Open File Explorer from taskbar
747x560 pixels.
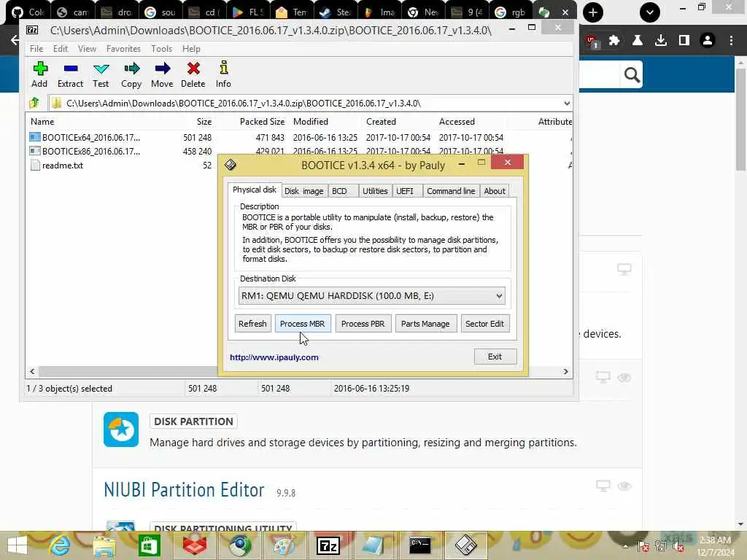tap(104, 545)
